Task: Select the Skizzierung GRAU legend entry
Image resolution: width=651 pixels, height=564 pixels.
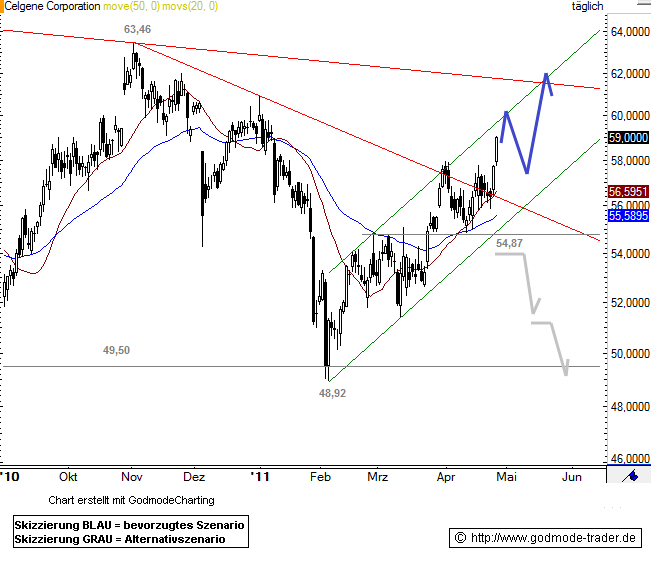Action: pos(119,539)
